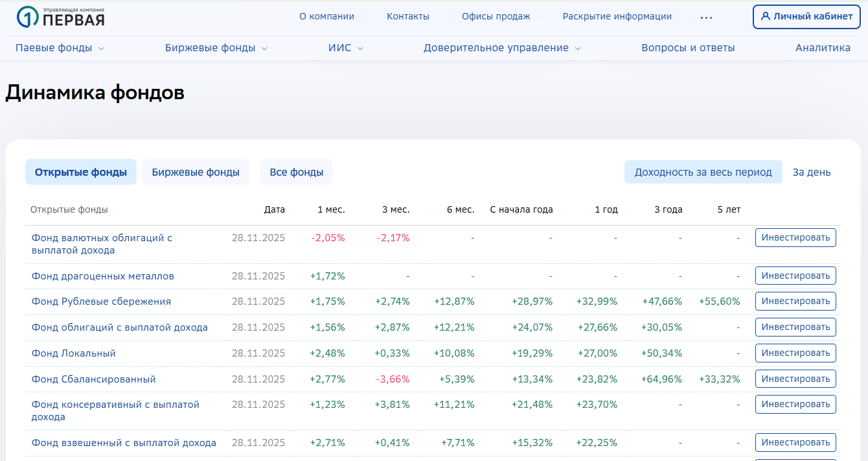Expand the Паевые фонды dropdown
The height and width of the screenshot is (461, 868).
101,49
